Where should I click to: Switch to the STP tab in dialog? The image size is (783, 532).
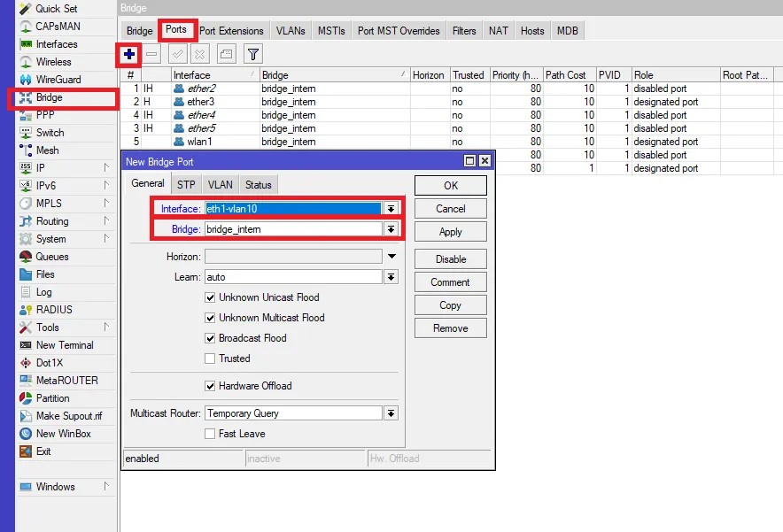[x=186, y=184]
